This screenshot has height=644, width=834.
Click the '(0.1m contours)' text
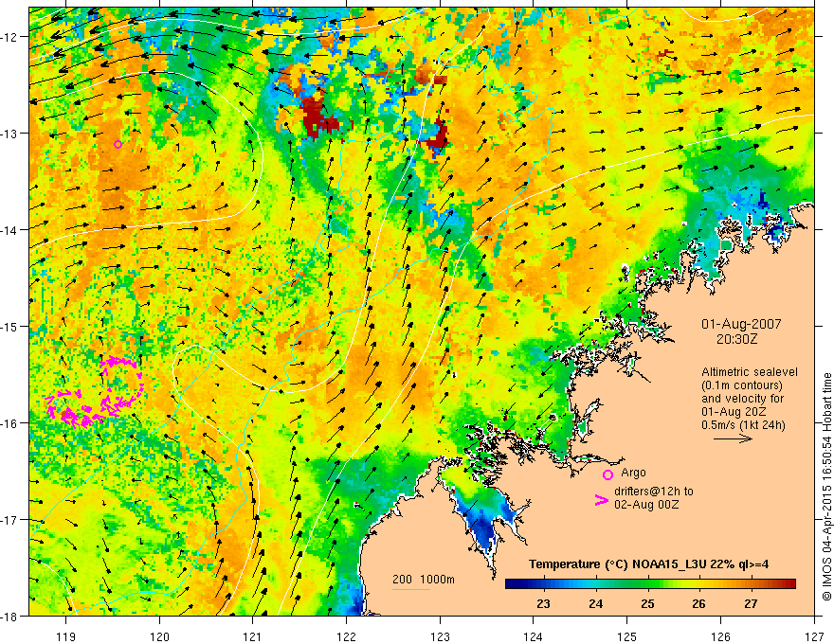742,385
